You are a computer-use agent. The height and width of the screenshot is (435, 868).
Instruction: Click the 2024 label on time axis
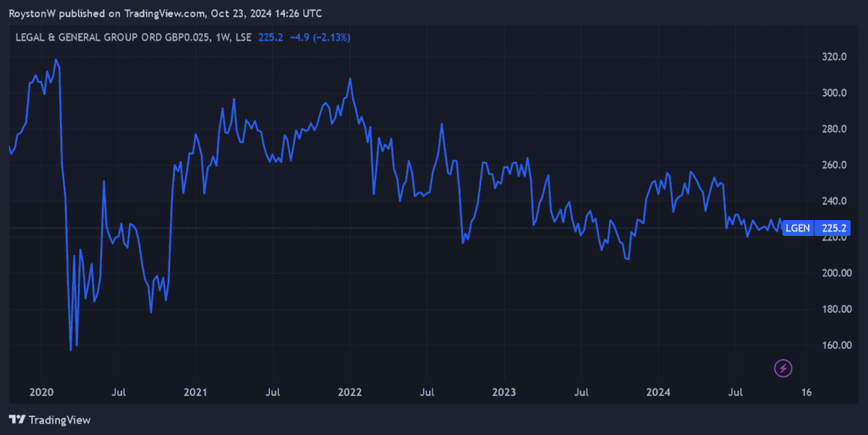(658, 392)
